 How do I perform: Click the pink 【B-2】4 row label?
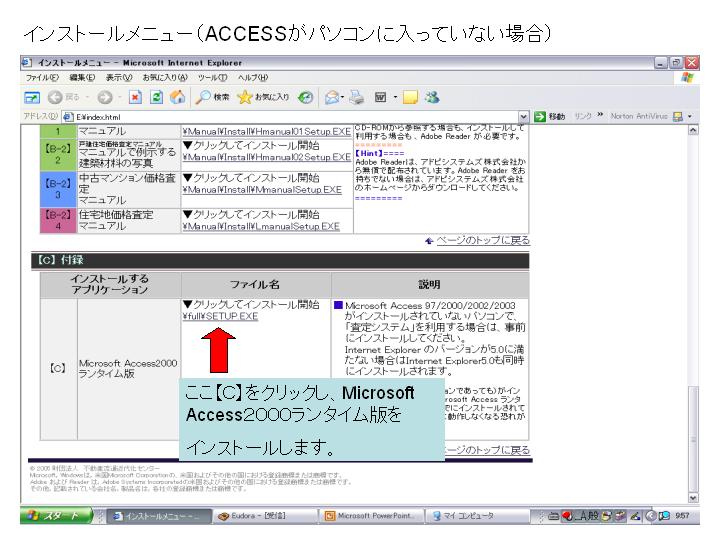[58, 220]
